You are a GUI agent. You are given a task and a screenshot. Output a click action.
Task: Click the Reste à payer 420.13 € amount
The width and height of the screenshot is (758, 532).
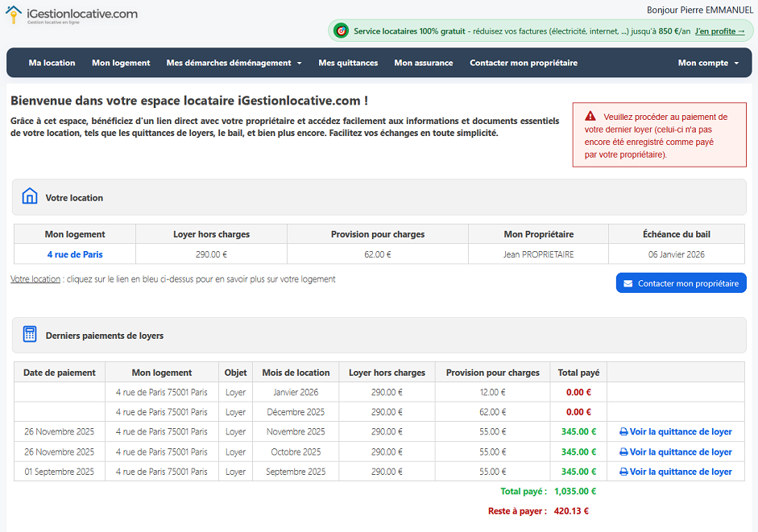[571, 511]
